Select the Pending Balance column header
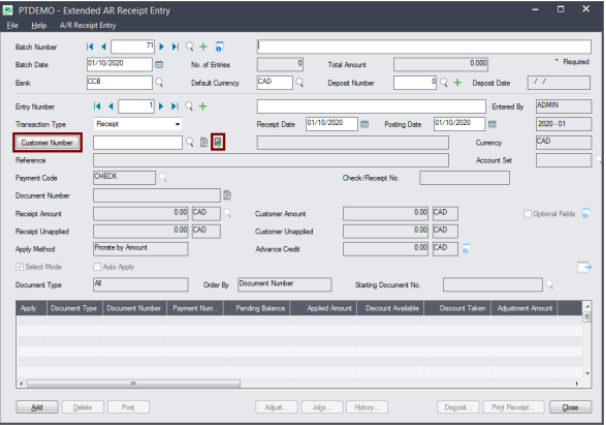 [257, 308]
